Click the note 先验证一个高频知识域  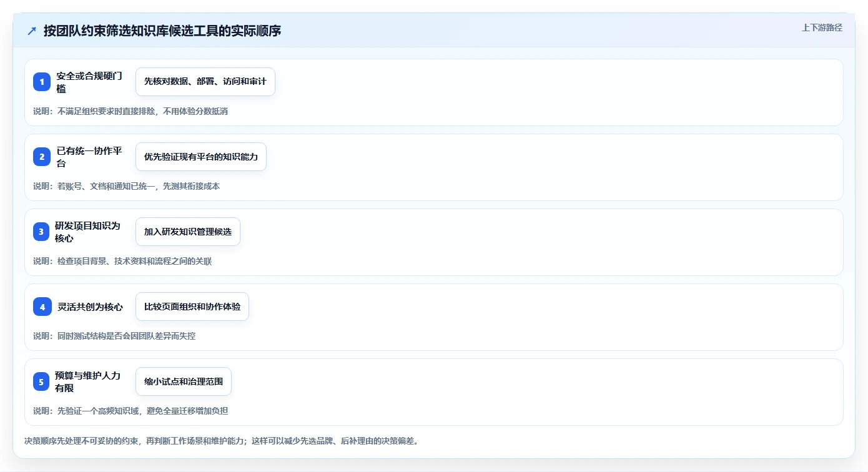click(131, 411)
